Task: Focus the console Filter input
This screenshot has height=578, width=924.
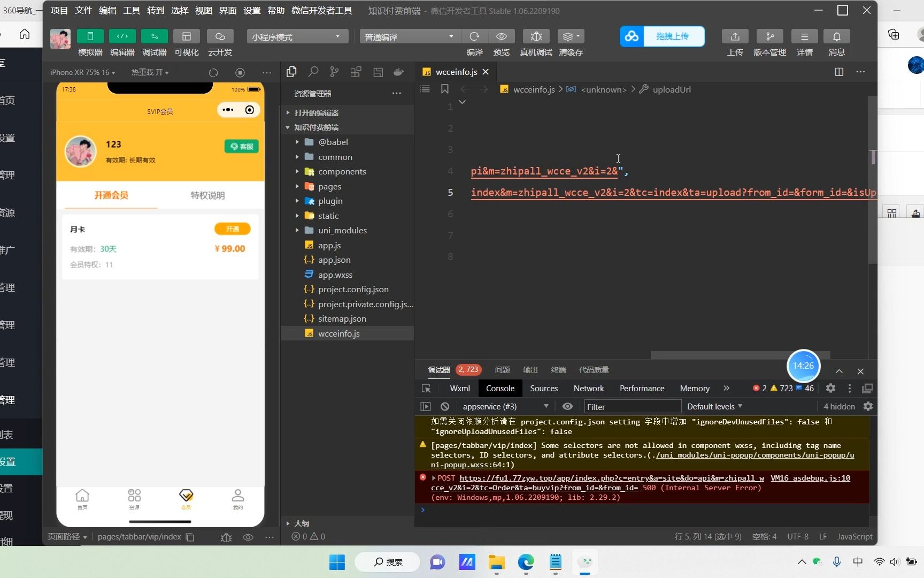Action: 633,407
